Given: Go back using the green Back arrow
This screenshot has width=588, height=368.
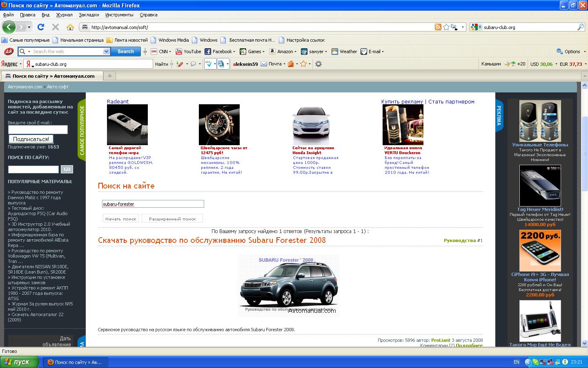Looking at the screenshot, I should (x=9, y=27).
